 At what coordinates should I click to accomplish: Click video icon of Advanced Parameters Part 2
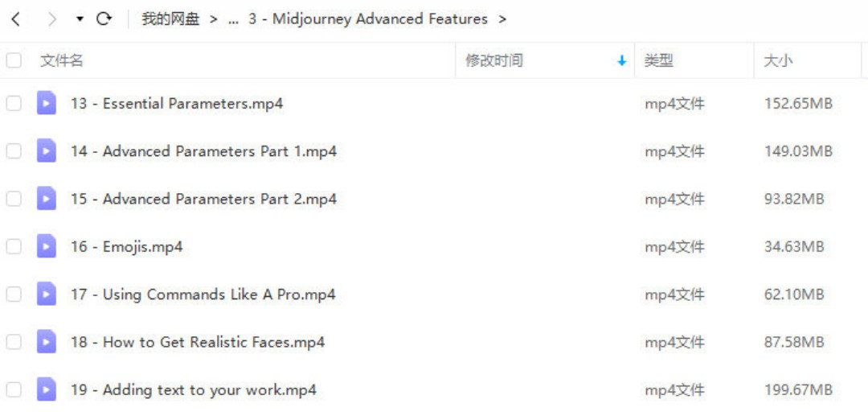47,199
